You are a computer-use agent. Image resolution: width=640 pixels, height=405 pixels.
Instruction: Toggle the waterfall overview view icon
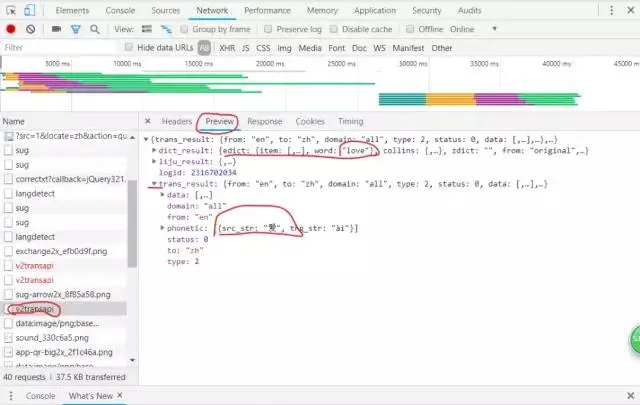click(166, 29)
